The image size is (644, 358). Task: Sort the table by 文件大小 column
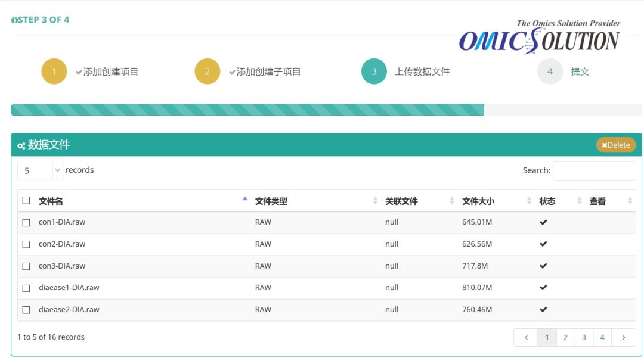[478, 201]
